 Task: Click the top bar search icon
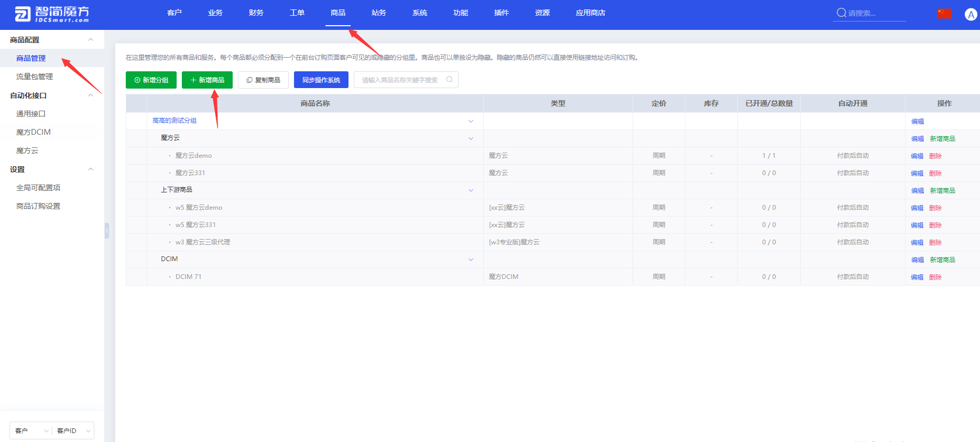841,13
